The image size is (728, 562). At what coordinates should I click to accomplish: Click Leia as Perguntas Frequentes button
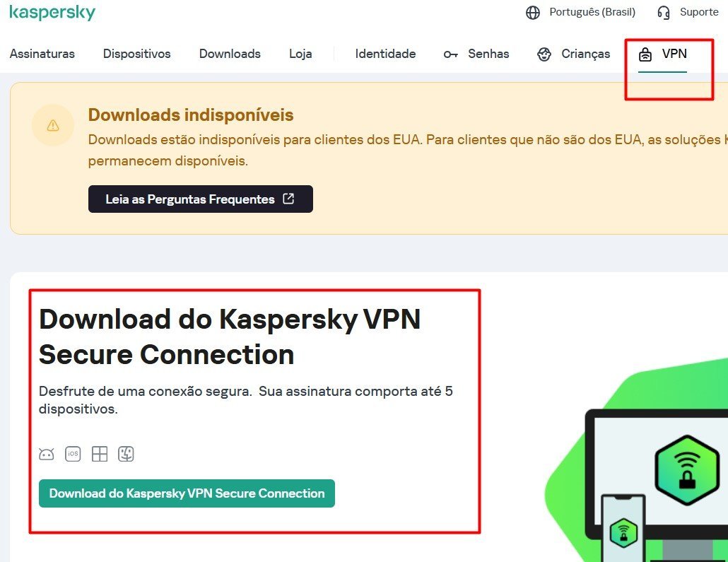(x=201, y=199)
